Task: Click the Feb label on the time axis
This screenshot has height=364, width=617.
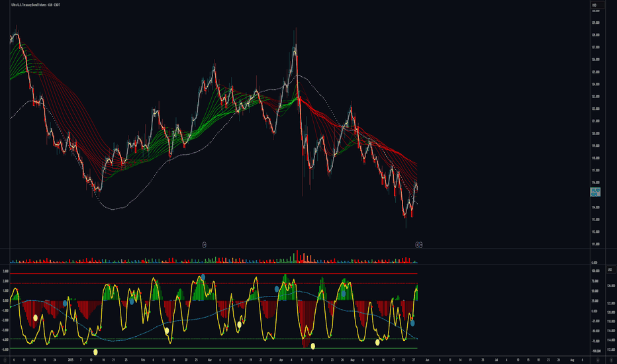Action: pyautogui.click(x=143, y=359)
